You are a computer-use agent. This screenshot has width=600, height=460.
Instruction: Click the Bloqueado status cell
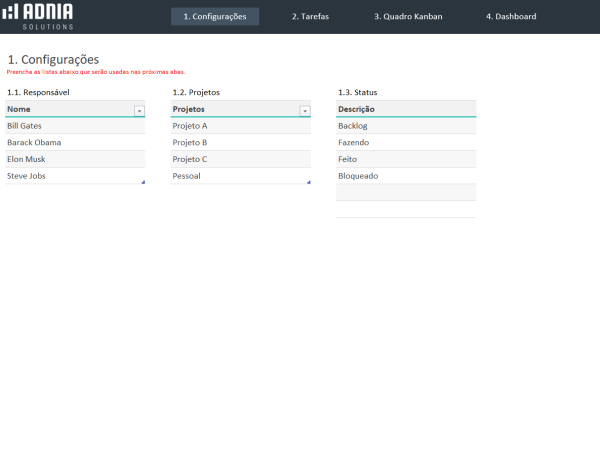(x=406, y=176)
